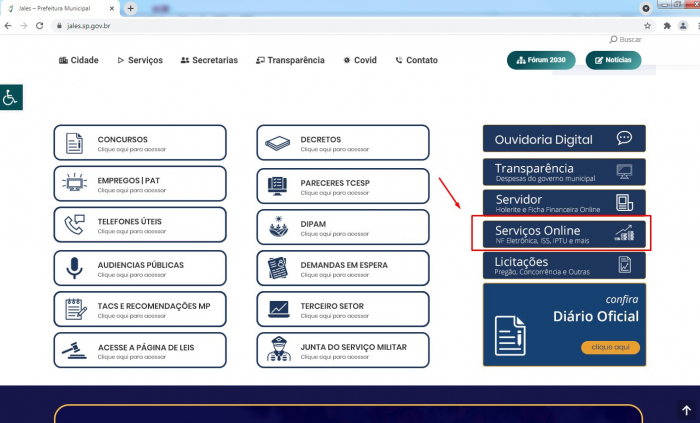Click the Notícias button
The image size is (700, 423).
tap(613, 60)
